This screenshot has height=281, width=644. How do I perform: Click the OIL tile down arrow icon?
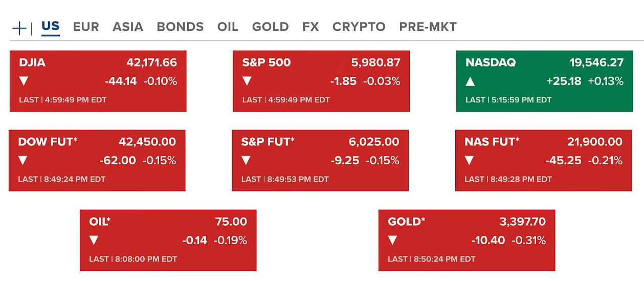[x=94, y=240]
